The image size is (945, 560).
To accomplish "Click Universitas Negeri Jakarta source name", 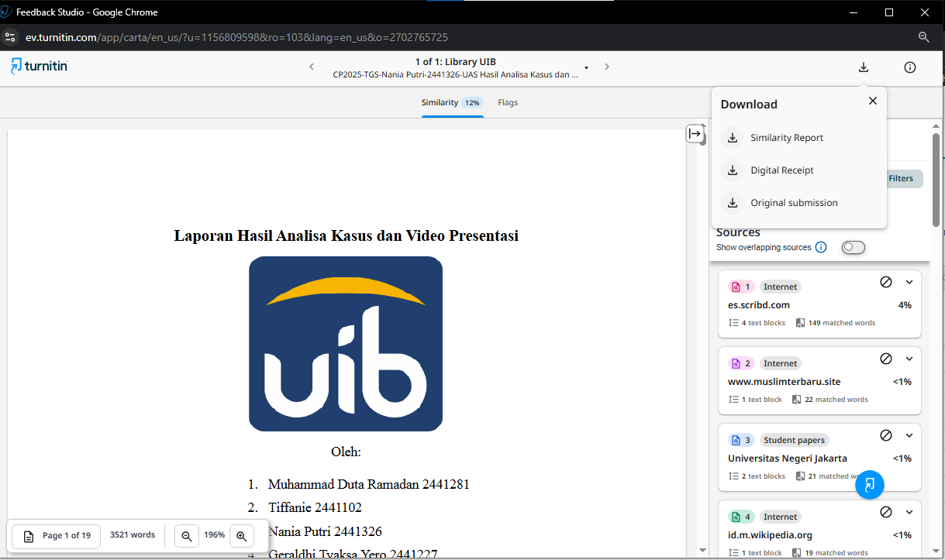I will (x=788, y=459).
